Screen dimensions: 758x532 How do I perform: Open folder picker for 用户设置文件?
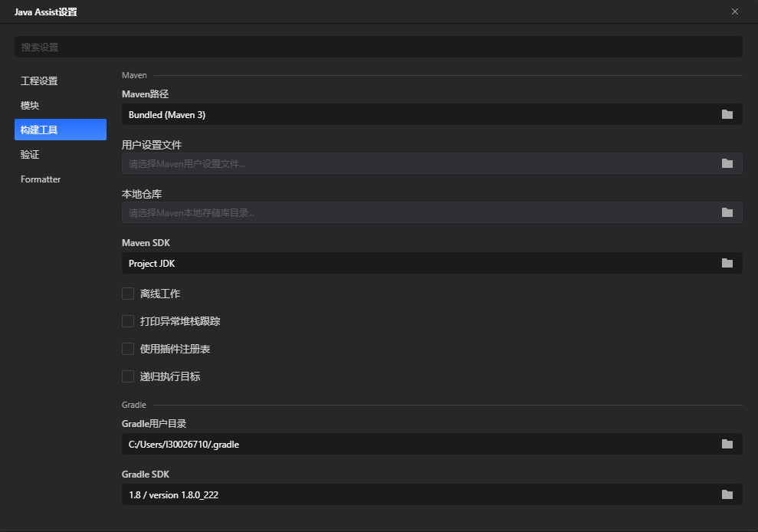pyautogui.click(x=727, y=163)
